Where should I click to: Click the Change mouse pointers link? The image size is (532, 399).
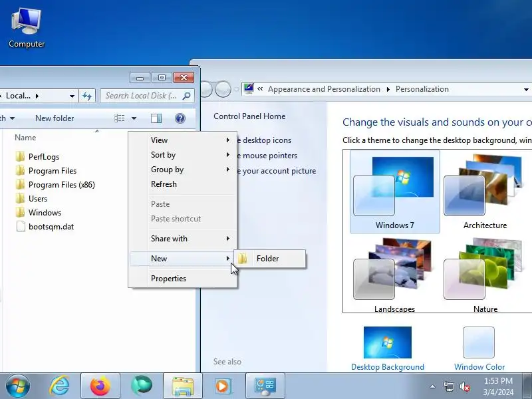[267, 156]
